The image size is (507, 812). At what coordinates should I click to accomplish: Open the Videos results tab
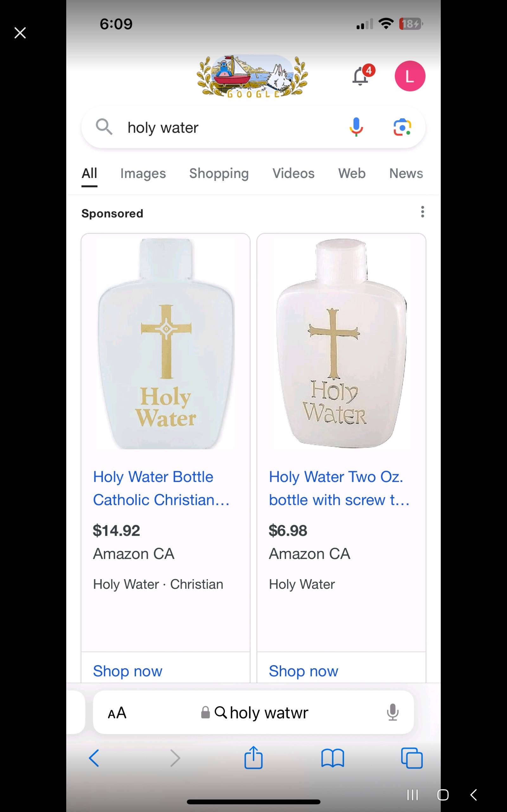coord(293,174)
